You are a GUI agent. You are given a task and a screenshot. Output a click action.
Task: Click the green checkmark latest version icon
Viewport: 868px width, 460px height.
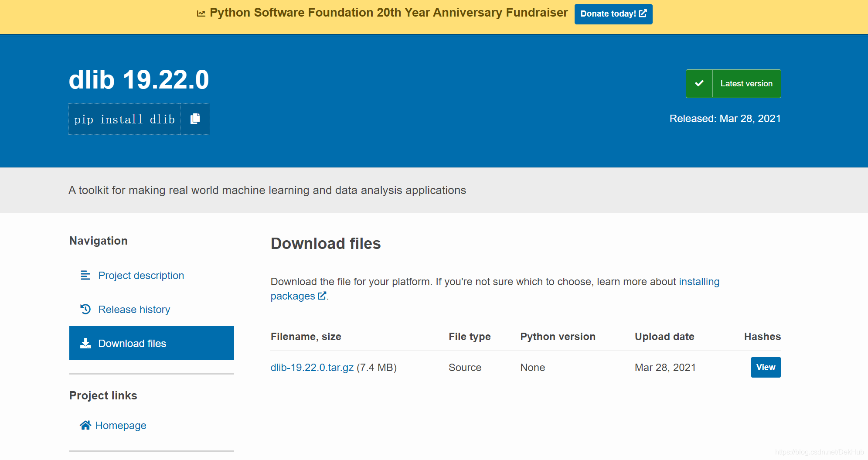pos(699,83)
